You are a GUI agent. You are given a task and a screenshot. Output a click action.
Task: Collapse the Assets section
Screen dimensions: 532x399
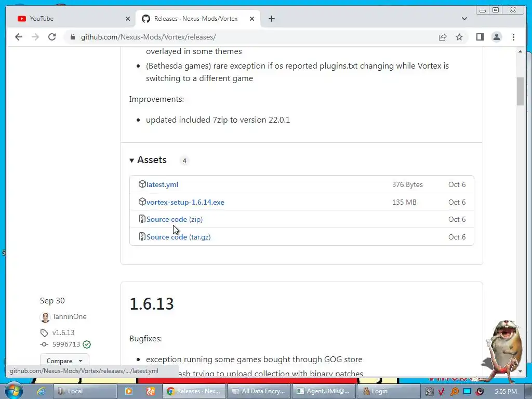(x=148, y=160)
